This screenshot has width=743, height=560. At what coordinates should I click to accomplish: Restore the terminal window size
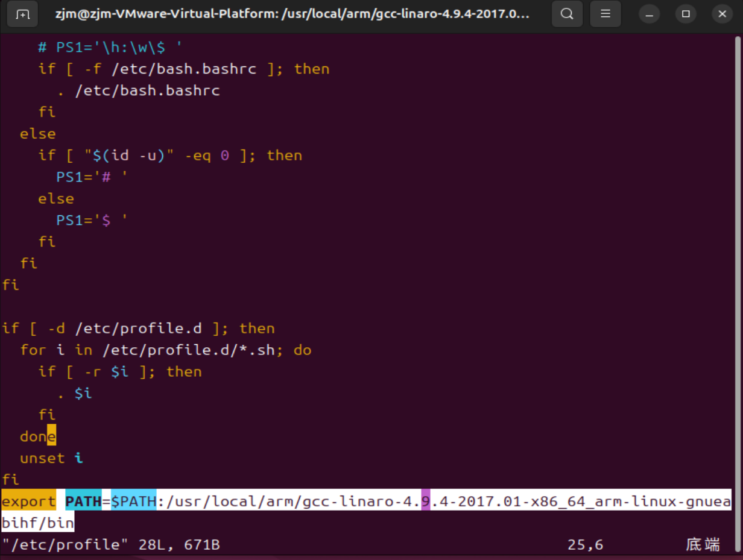tap(686, 13)
